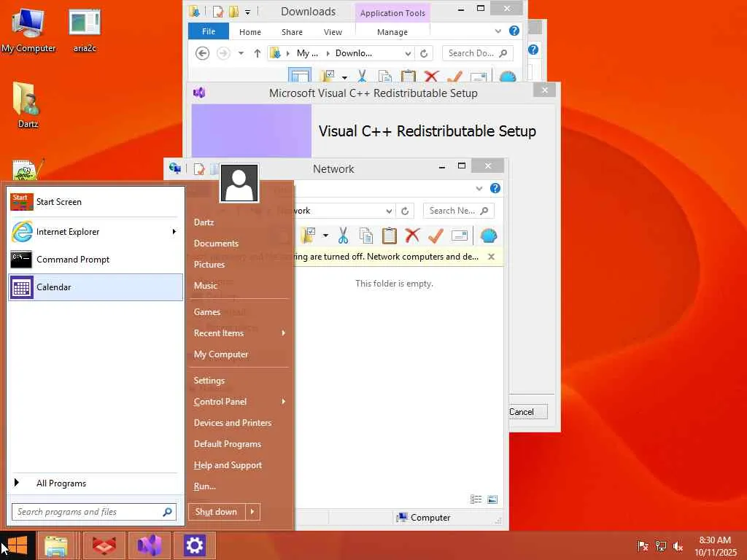Select Dartz folder desktop icon
This screenshot has height=560, width=747.
coord(28,105)
